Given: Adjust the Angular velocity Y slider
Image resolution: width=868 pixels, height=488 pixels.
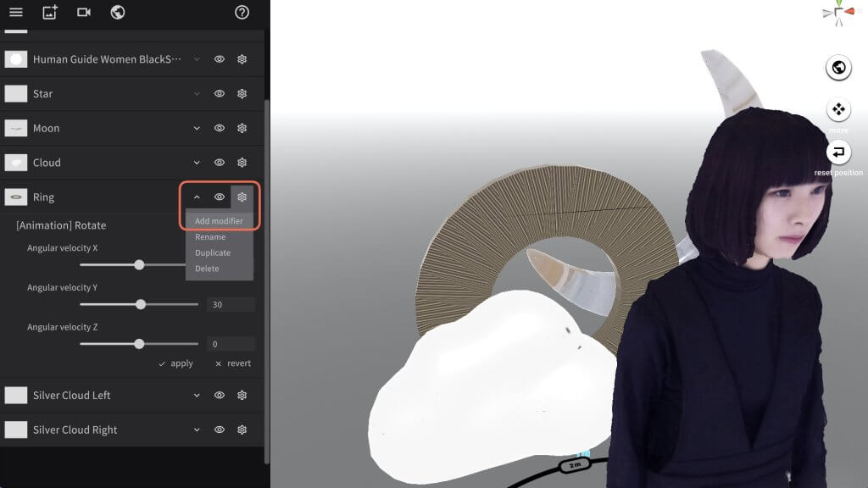Looking at the screenshot, I should tap(140, 304).
